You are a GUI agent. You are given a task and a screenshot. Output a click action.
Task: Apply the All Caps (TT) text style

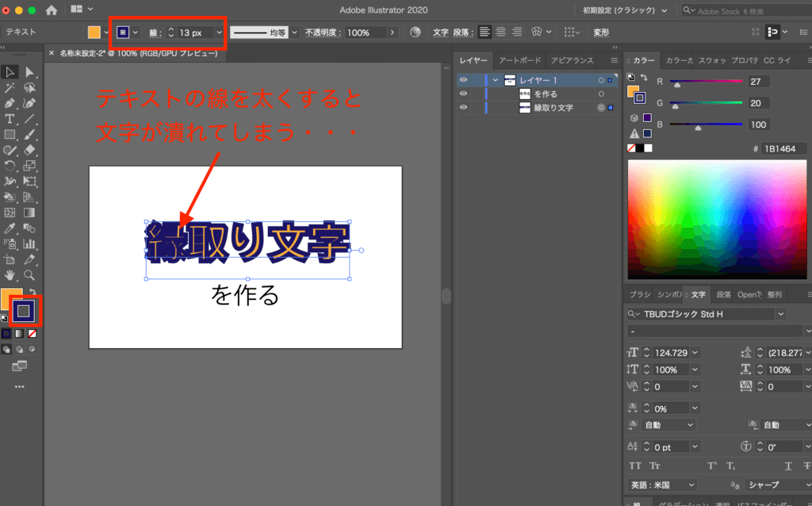635,466
